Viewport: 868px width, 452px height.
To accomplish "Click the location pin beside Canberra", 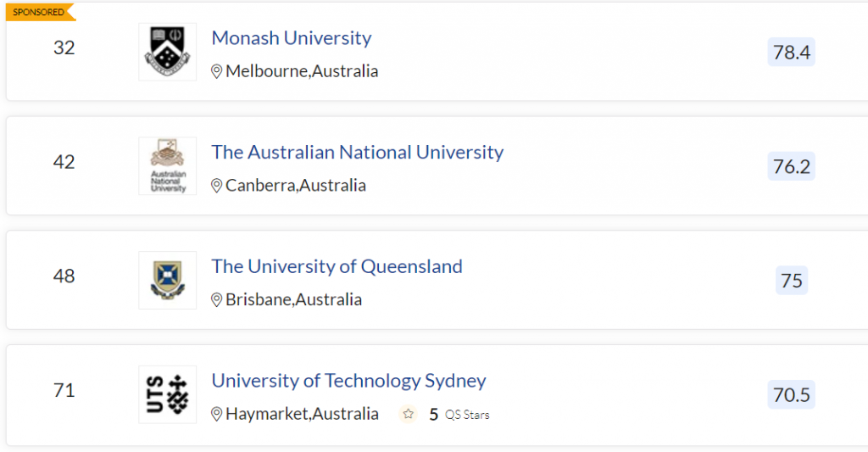I will point(216,186).
